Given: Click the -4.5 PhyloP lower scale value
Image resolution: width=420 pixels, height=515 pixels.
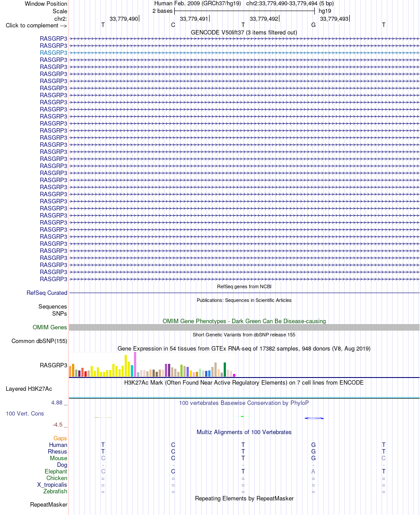Looking at the screenshot, I should pos(57,425).
